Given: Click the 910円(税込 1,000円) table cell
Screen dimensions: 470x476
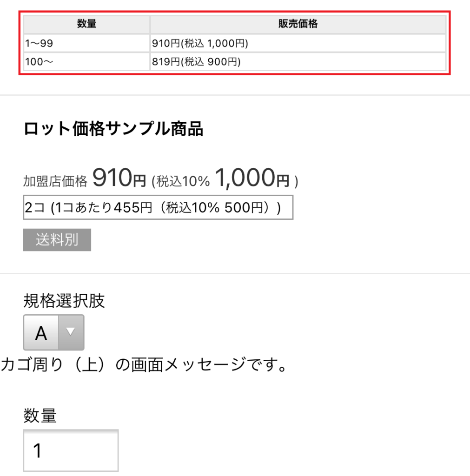Looking at the screenshot, I should point(298,44).
